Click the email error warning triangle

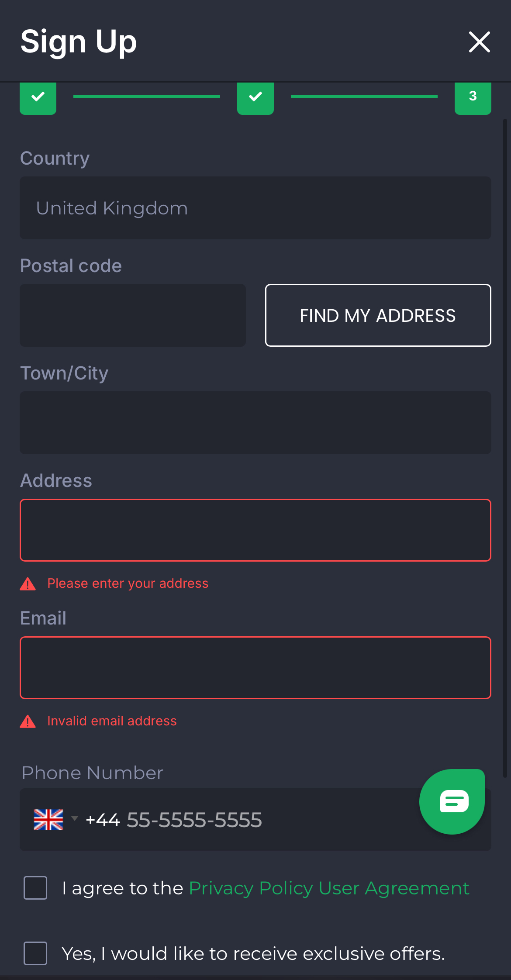pos(28,721)
